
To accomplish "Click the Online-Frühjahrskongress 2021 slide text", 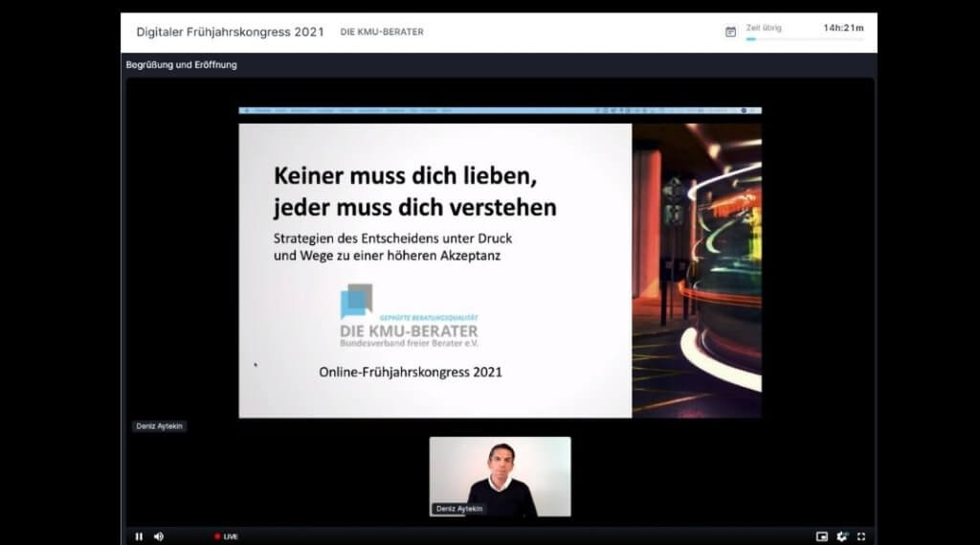I will [410, 372].
